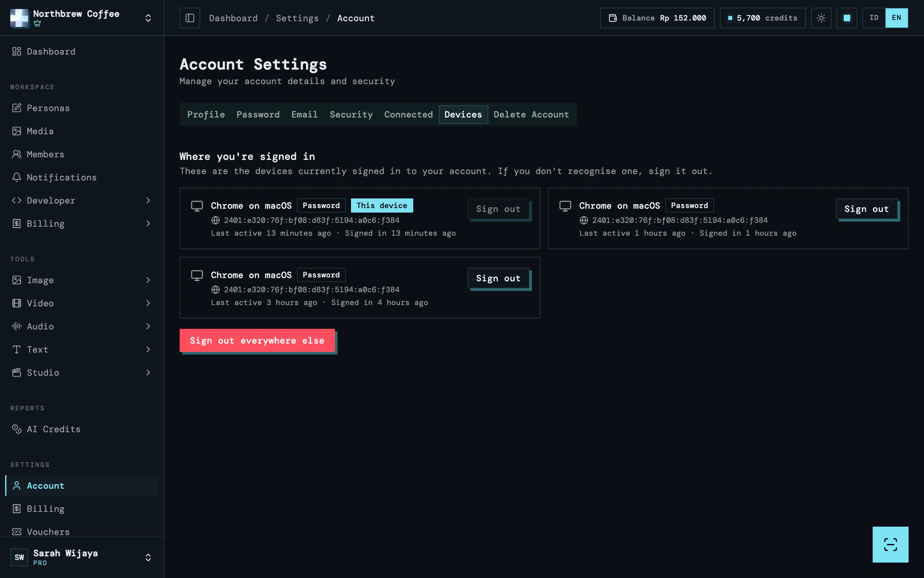The height and width of the screenshot is (578, 924).
Task: Open the Members page
Action: click(82, 154)
